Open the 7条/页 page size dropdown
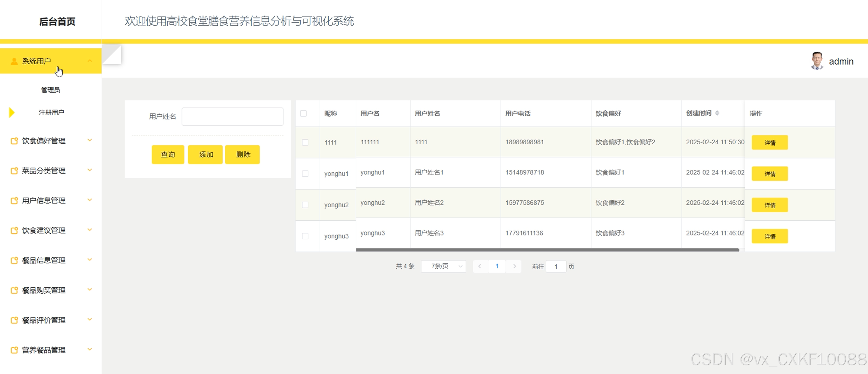The width and height of the screenshot is (868, 374). [443, 267]
